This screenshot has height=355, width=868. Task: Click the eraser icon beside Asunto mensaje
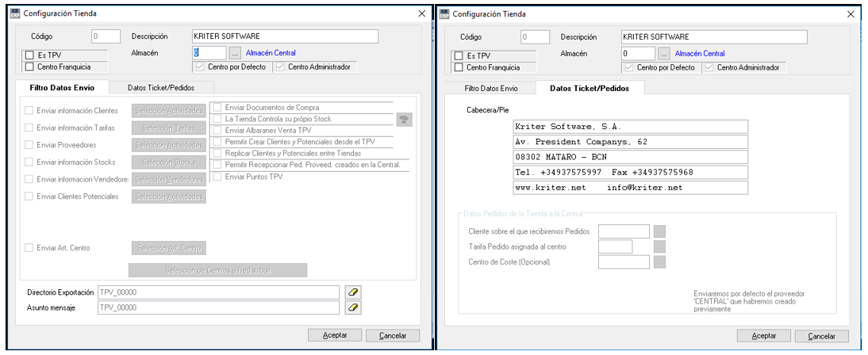coord(354,307)
